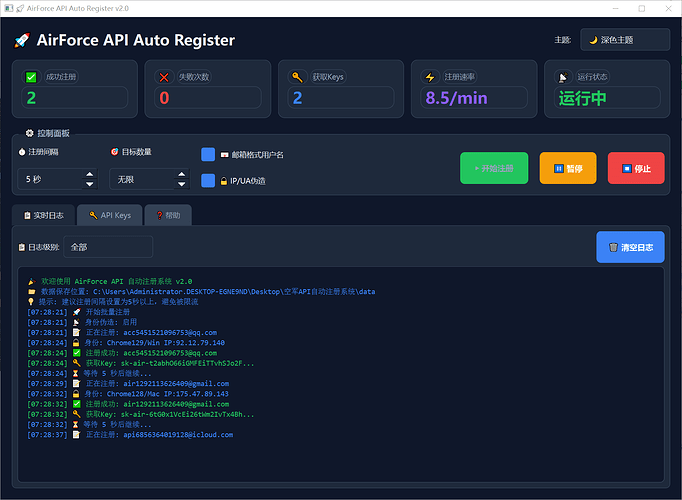Toggle the 邮箱格式用户名 checkbox
Screen dimensions: 682x500
(x=208, y=155)
